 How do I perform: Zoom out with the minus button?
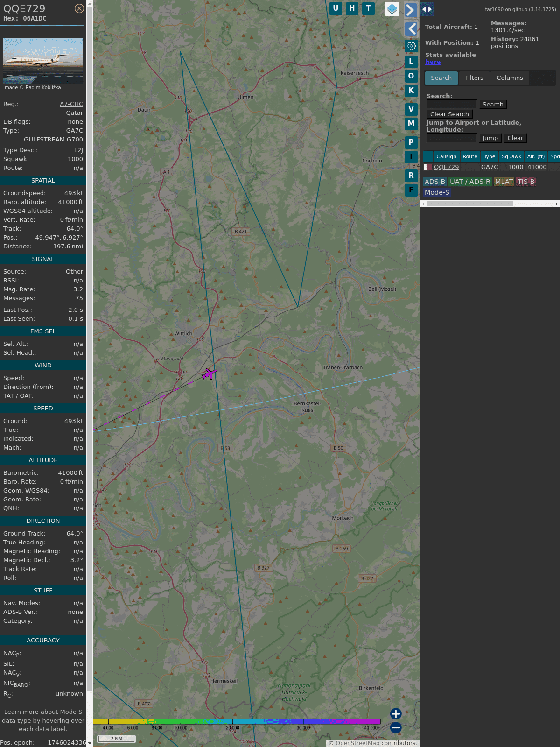pos(396,727)
